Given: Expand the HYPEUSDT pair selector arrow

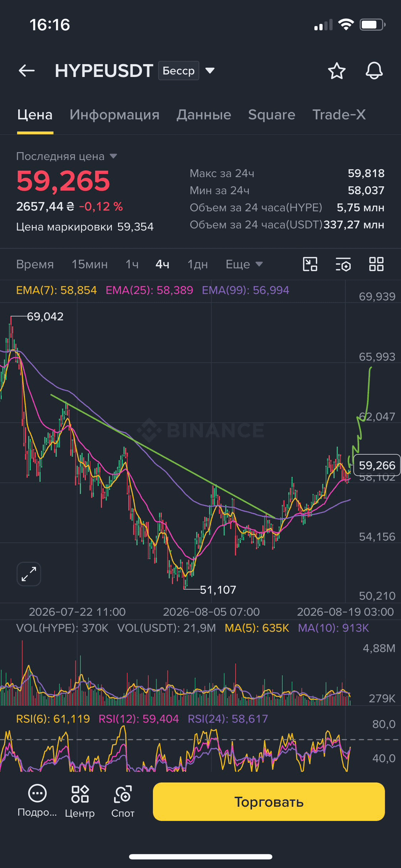Looking at the screenshot, I should (x=210, y=71).
